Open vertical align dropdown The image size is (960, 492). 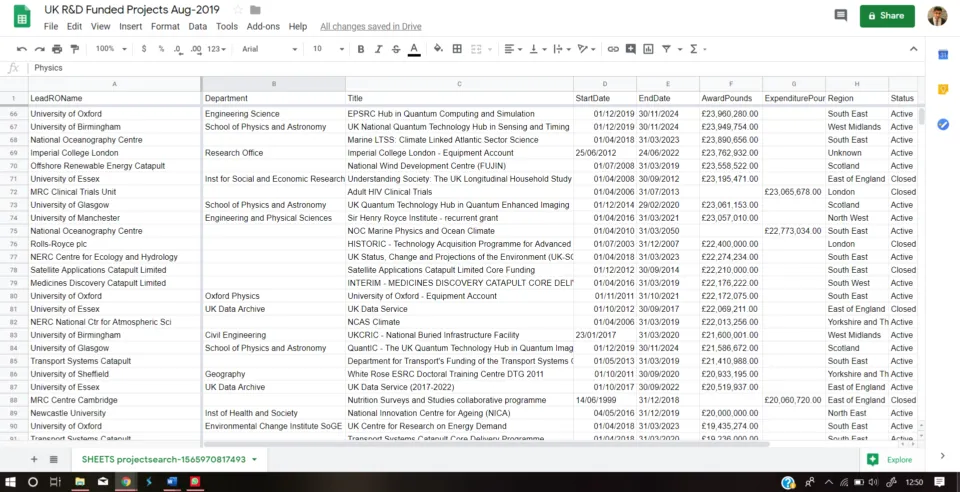(x=538, y=49)
